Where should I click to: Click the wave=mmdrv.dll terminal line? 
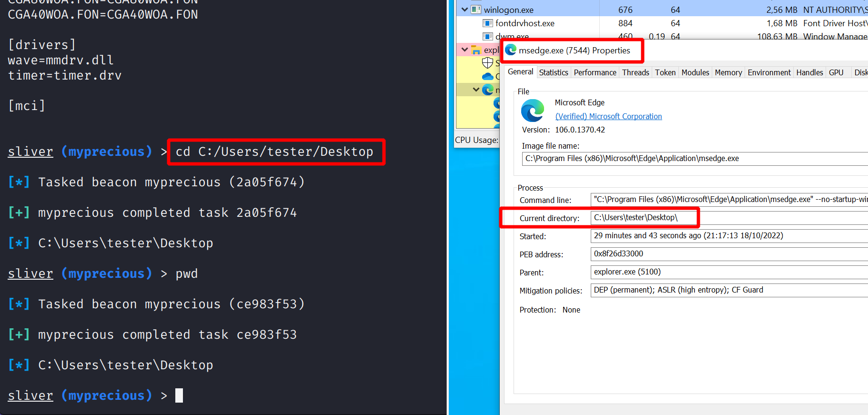click(x=61, y=60)
